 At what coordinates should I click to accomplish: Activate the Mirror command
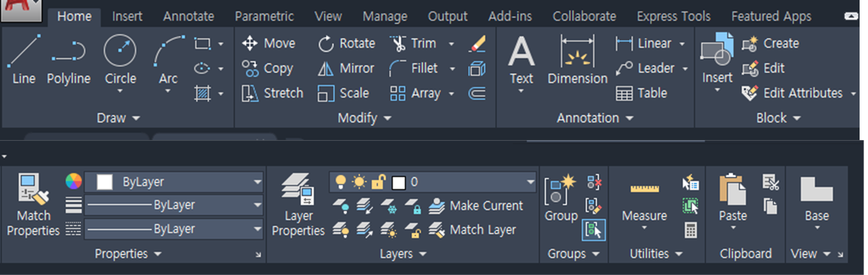tap(346, 68)
